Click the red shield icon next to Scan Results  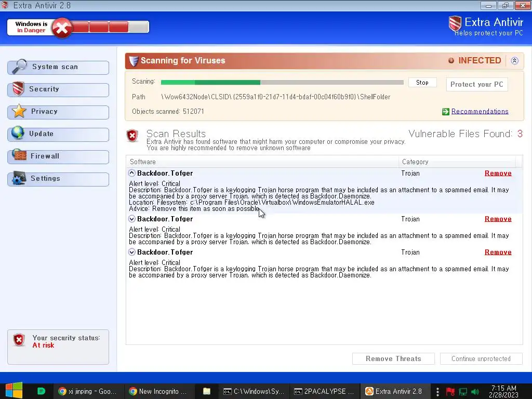point(132,136)
